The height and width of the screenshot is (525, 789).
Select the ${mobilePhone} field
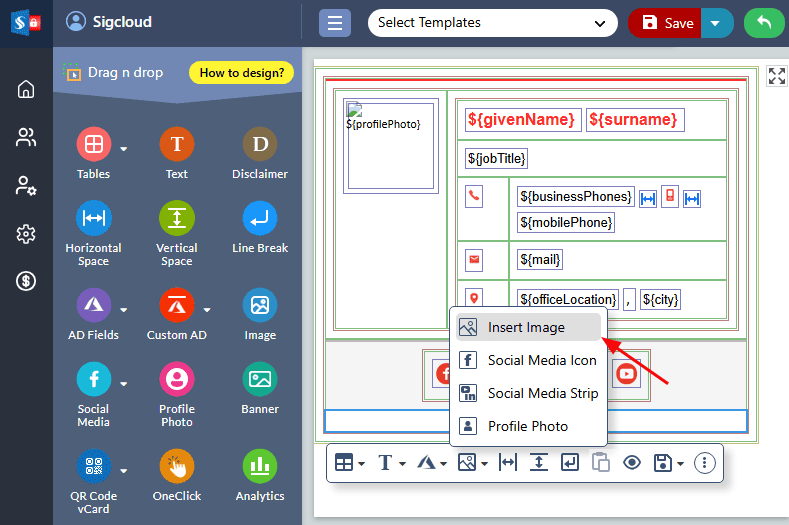566,222
